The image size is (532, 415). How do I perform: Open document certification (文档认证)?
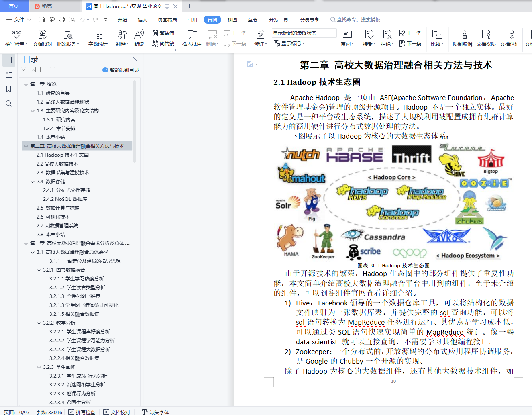point(510,38)
